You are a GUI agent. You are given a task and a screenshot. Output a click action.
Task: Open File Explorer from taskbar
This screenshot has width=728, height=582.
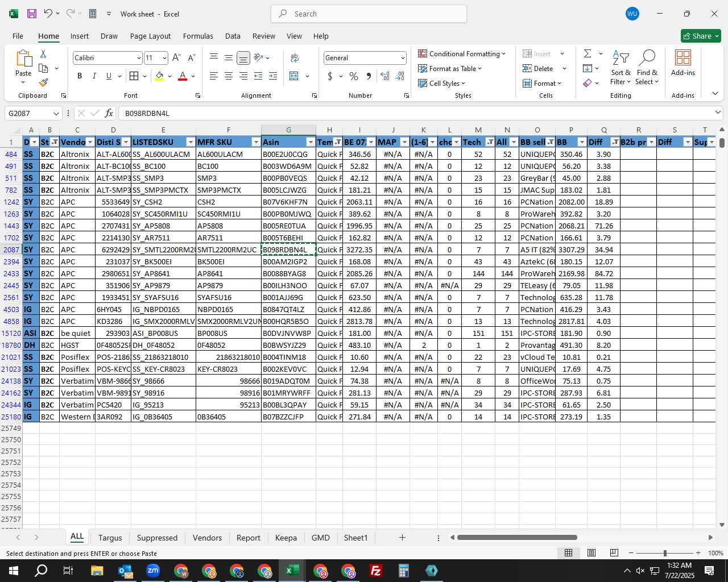[x=97, y=571]
